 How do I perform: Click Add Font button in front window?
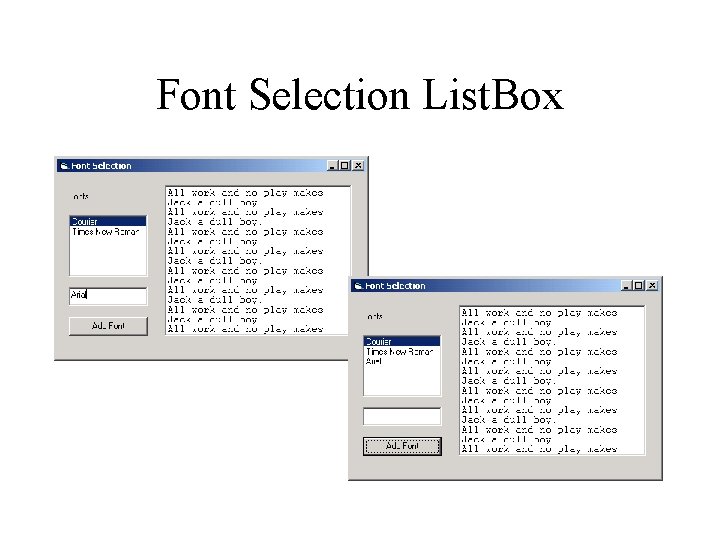402,446
